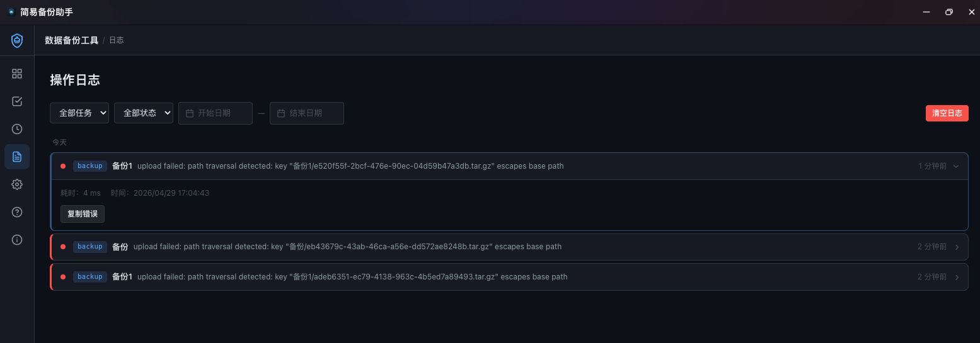Expand the 备份1 adeb6351 log entry chevron
980x343 pixels.
tap(957, 277)
